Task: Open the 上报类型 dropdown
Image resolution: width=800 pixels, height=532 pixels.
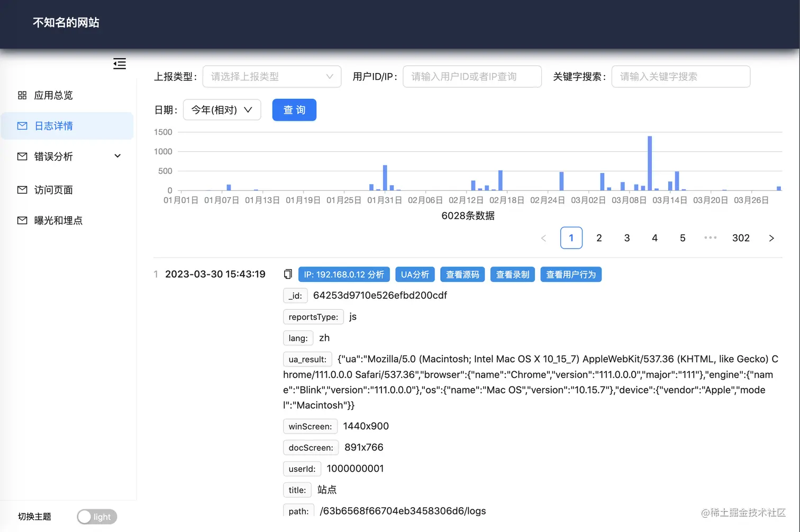Action: (x=272, y=77)
